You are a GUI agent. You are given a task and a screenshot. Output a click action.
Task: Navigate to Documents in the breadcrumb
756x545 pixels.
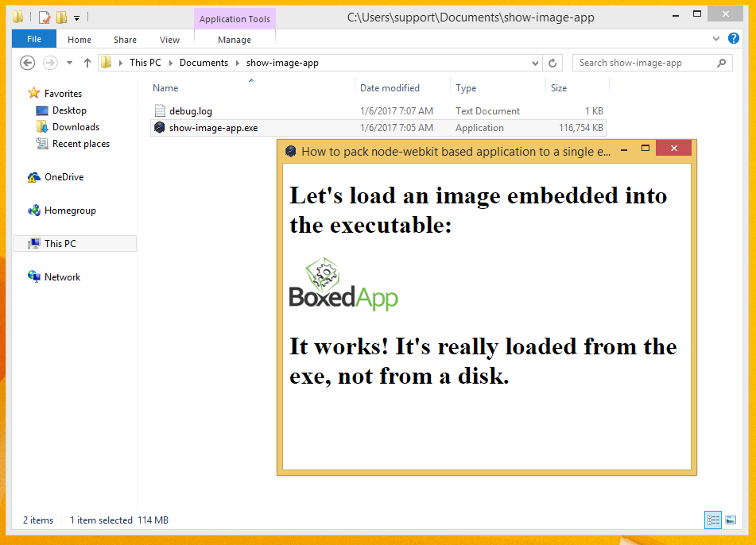pos(204,63)
